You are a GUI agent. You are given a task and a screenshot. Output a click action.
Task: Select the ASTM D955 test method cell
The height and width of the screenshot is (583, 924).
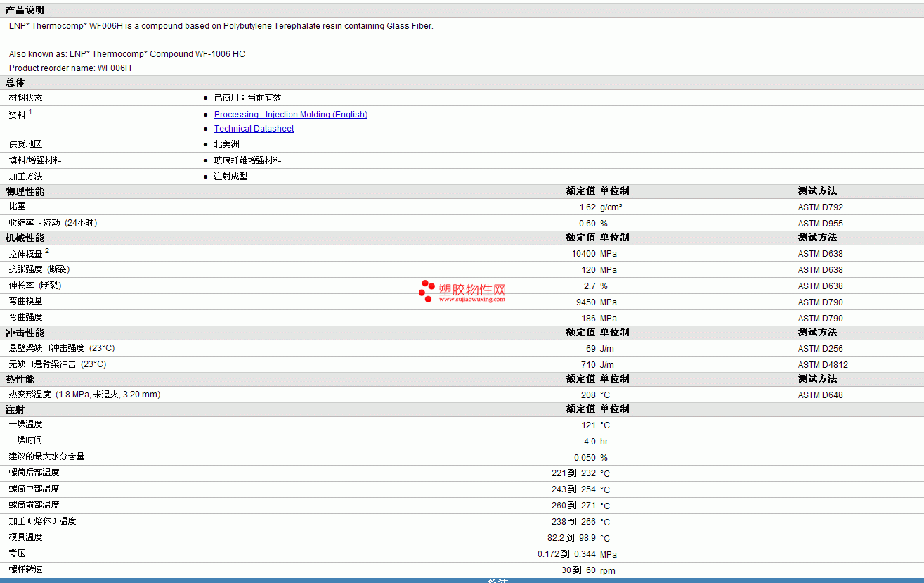pyautogui.click(x=820, y=224)
